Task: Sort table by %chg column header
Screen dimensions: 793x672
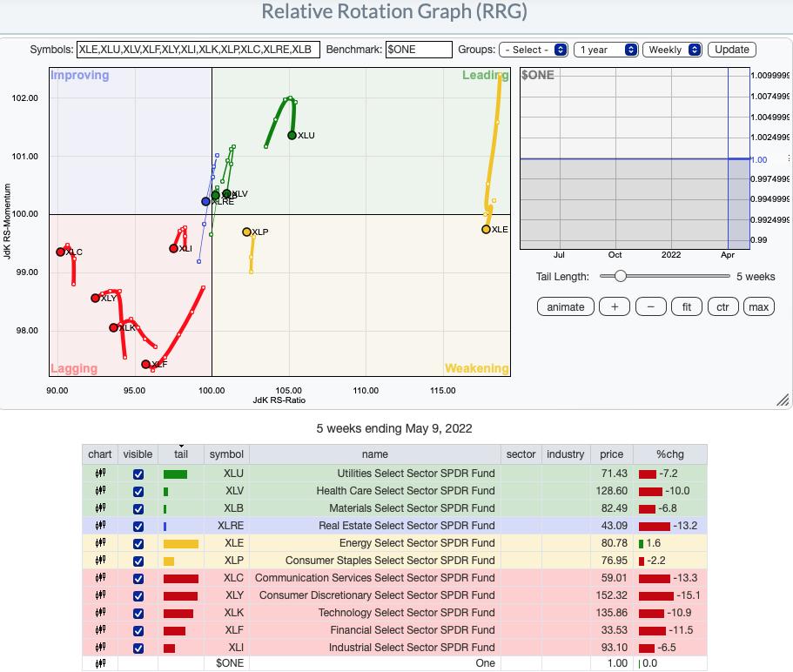Action: [669, 454]
